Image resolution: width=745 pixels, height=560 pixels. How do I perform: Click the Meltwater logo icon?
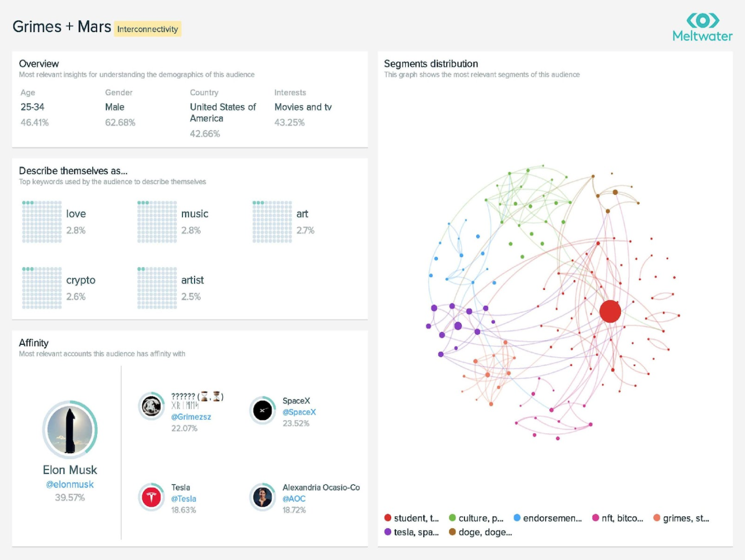(702, 20)
